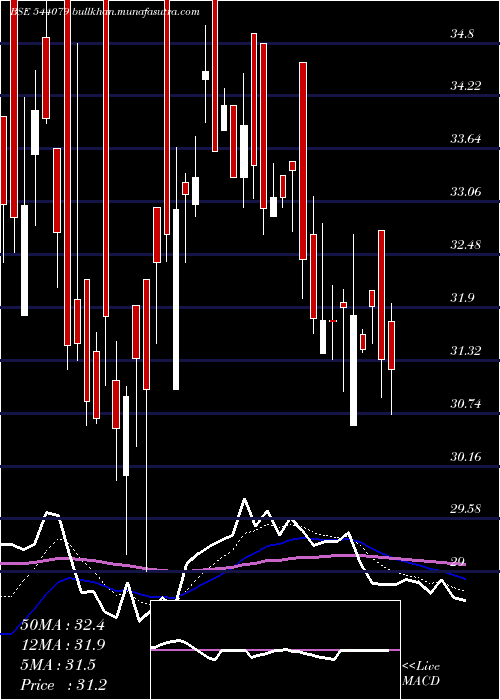Click the 29.58 price axis label
This screenshot has width=500, height=700.
[x=465, y=508]
